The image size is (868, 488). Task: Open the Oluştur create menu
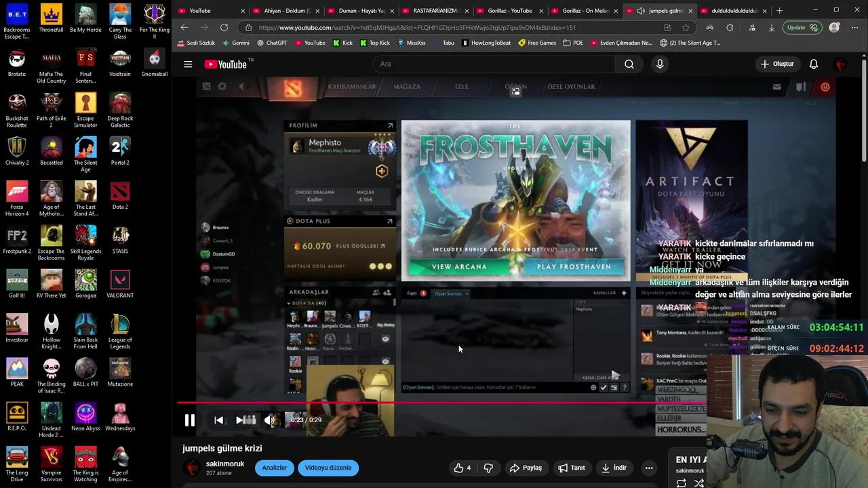[x=777, y=64]
